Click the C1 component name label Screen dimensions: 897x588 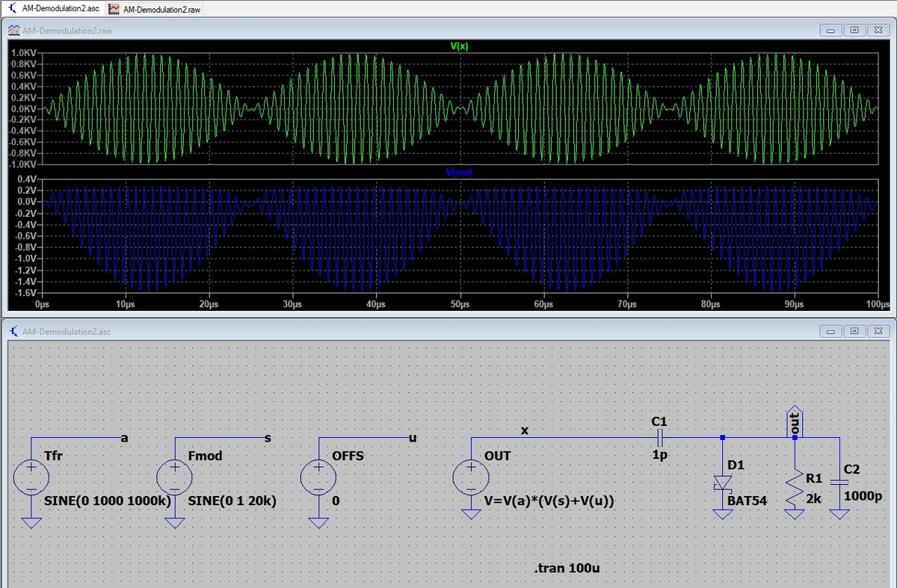click(659, 421)
